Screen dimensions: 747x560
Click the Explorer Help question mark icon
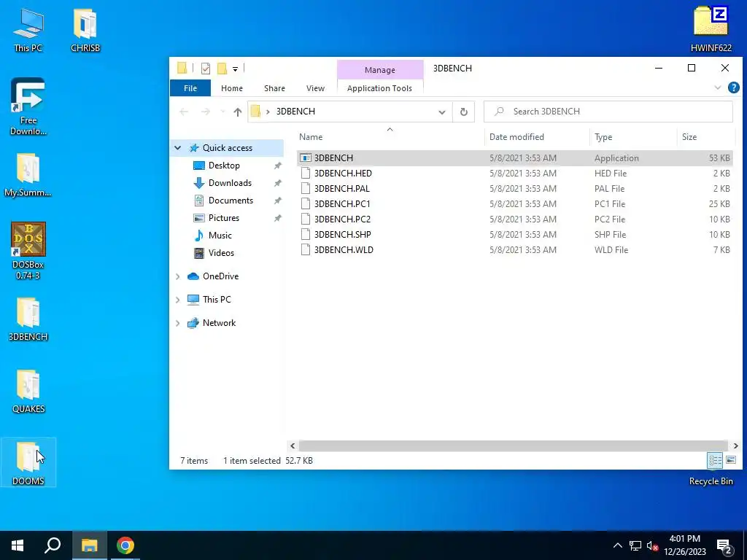pos(734,87)
